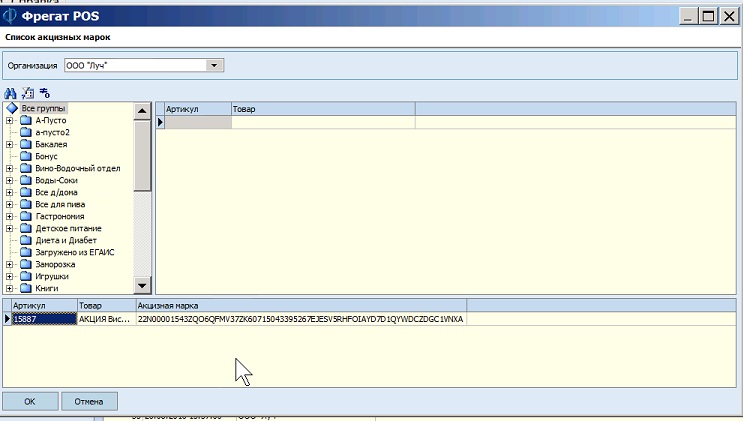This screenshot has height=421, width=743.
Task: Click the Фрегат POS title bar logo
Action: tap(9, 16)
